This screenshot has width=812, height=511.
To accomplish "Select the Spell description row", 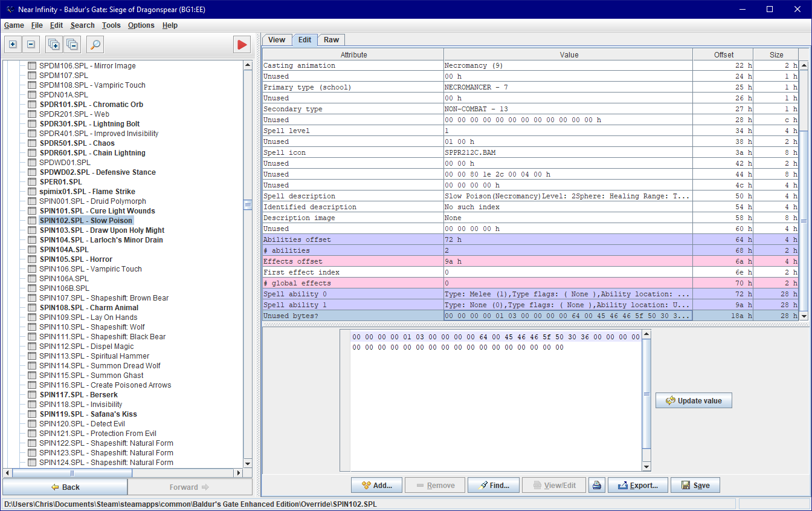I will point(530,196).
